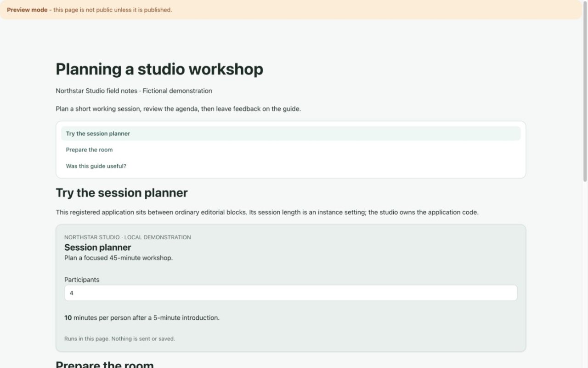Click the 'NORTHSTAR STUDIO · LOCAL DEMONSTRATION' label
588x368 pixels.
pos(128,237)
